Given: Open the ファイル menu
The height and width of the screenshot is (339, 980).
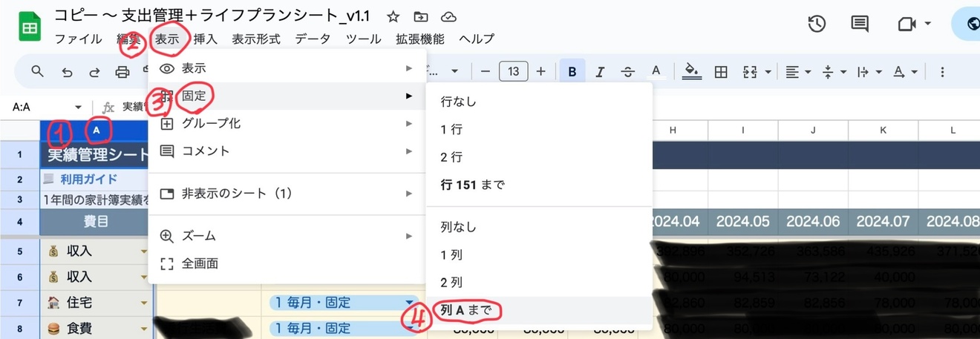Looking at the screenshot, I should pyautogui.click(x=78, y=39).
